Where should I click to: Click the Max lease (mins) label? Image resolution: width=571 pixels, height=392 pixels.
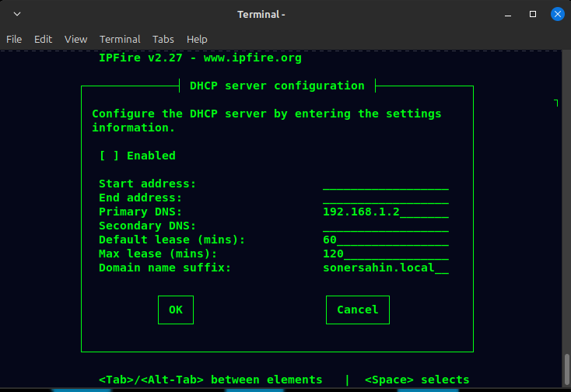[158, 254]
